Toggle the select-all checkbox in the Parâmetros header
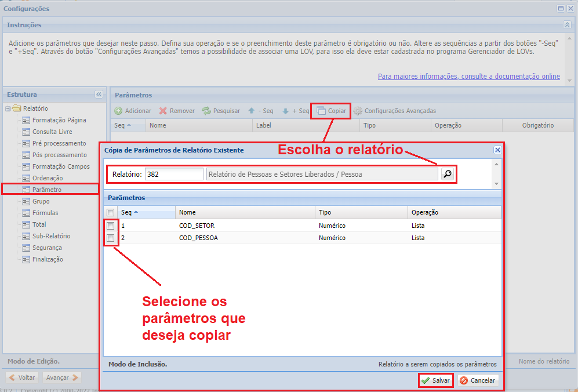Screen dimensions: 578x392 111,212
